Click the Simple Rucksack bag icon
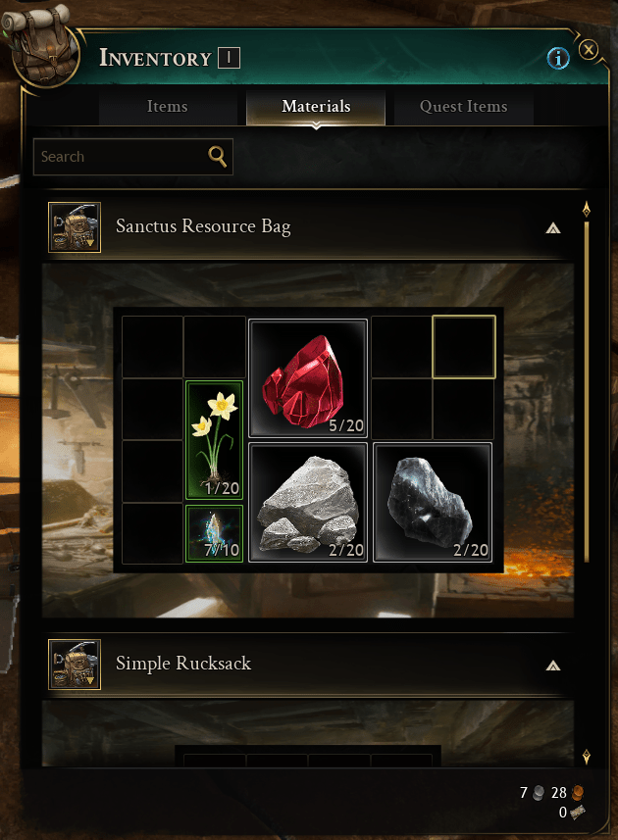The height and width of the screenshot is (840, 618). coord(75,665)
